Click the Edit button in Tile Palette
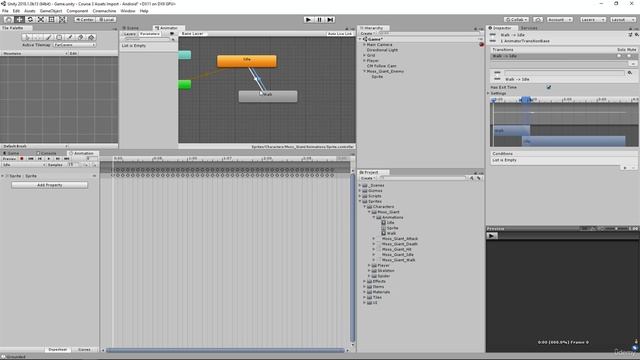 pos(73,53)
